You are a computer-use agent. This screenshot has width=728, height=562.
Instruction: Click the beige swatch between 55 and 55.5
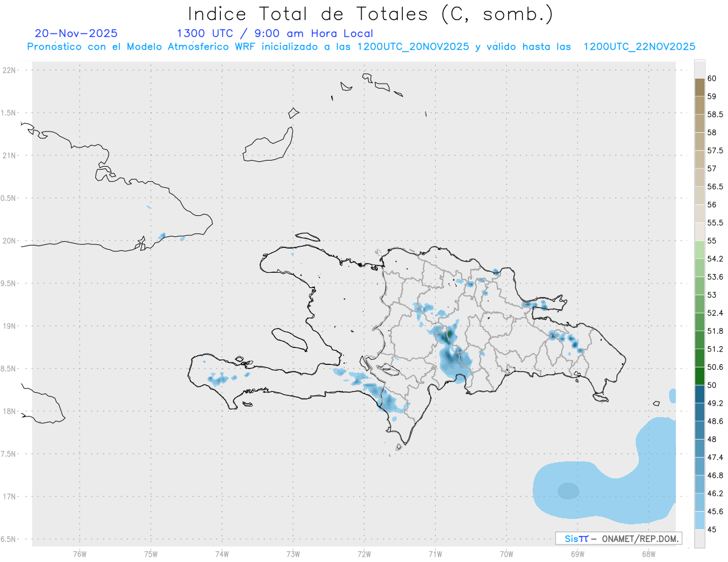(x=699, y=232)
